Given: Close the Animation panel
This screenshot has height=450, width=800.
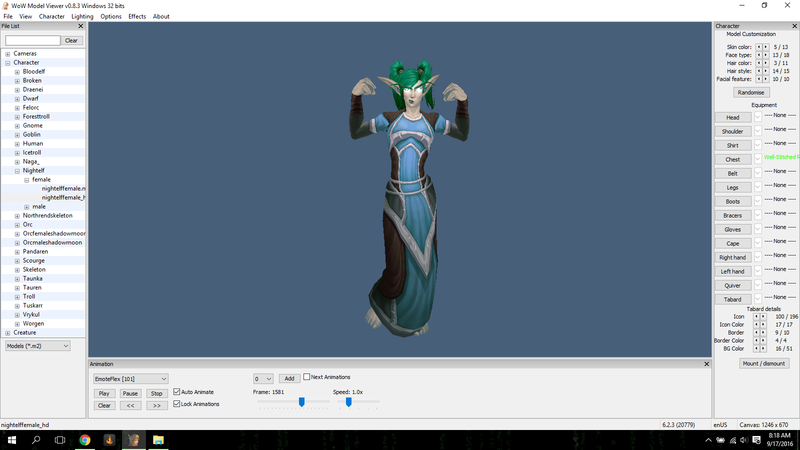Looking at the screenshot, I should pos(707,364).
